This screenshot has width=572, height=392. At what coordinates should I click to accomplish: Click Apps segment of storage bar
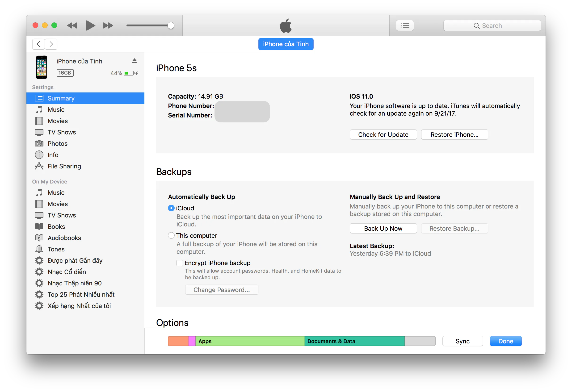click(250, 341)
